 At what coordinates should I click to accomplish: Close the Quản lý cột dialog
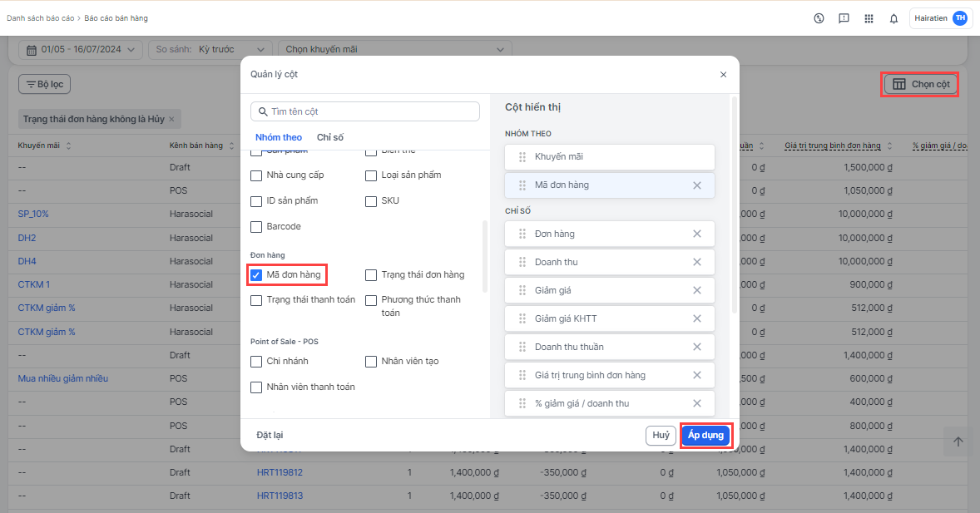click(723, 75)
